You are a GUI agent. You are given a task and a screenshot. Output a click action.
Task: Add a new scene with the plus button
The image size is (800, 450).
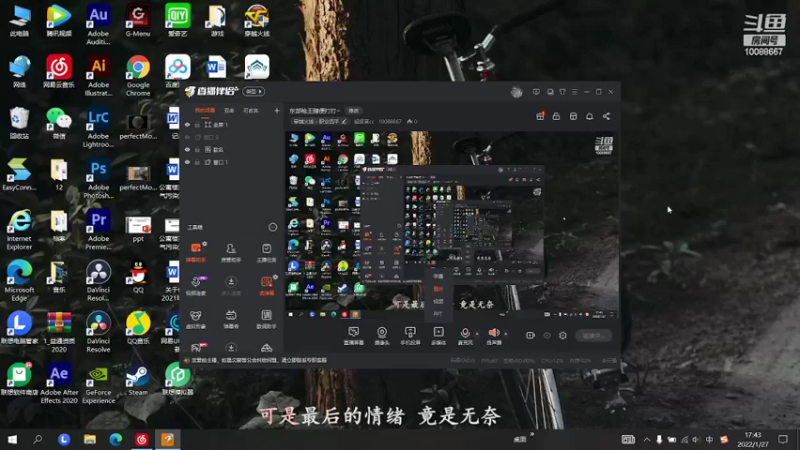(x=277, y=110)
